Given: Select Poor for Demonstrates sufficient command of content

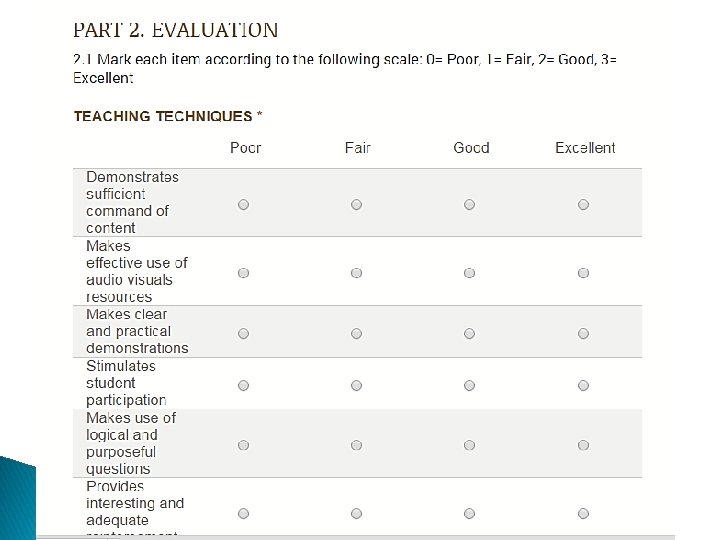Looking at the screenshot, I should (243, 204).
